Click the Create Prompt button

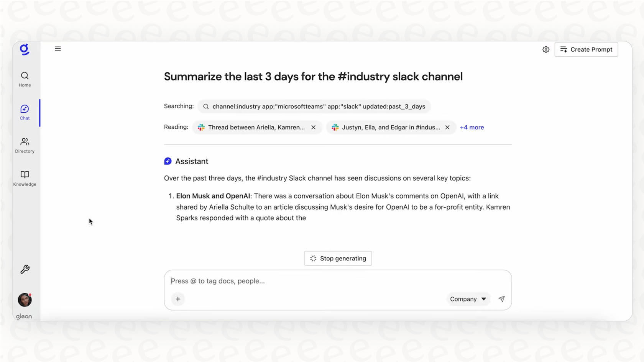[586, 49]
